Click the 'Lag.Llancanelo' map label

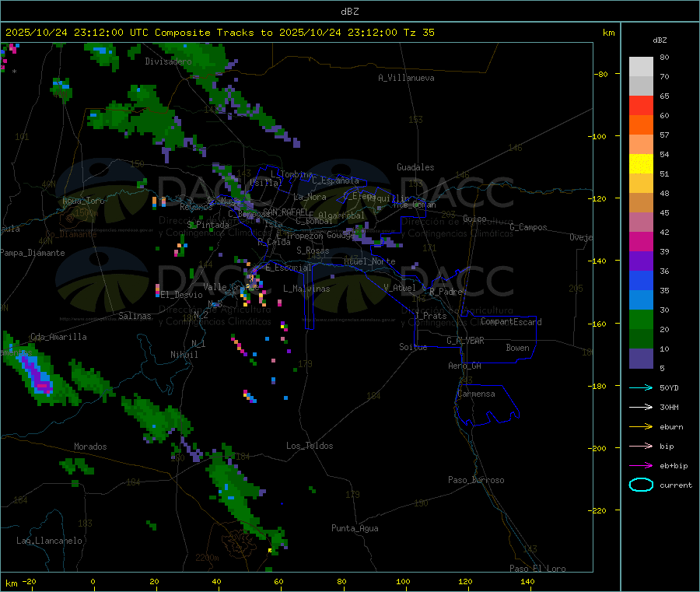pos(49,541)
